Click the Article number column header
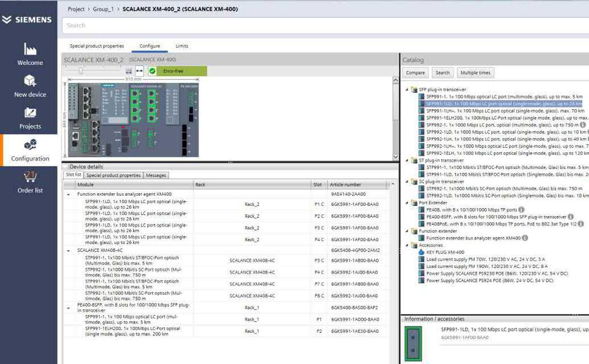This screenshot has height=364, width=589. [357, 185]
